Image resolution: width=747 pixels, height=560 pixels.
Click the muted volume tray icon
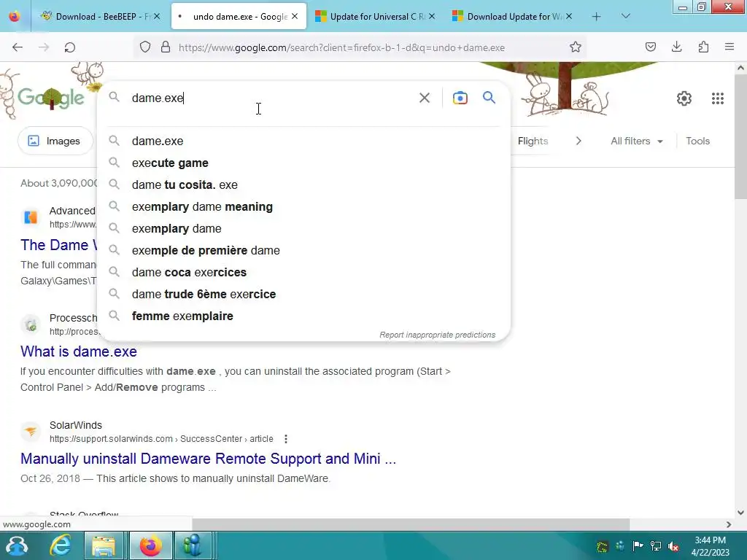point(673,546)
